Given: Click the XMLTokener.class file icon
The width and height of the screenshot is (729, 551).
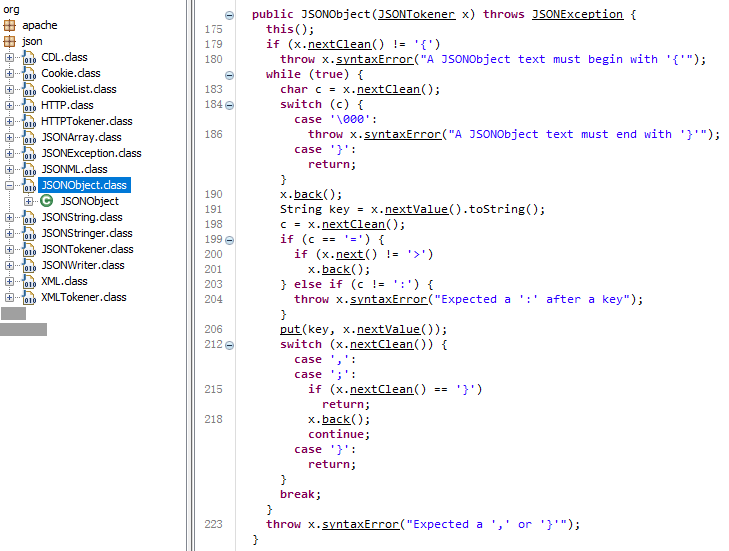Looking at the screenshot, I should (29, 298).
